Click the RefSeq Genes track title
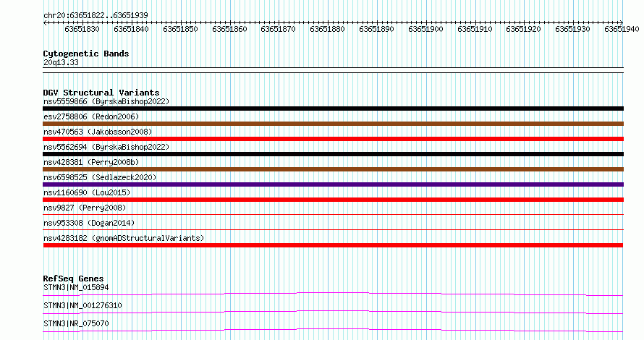This screenshot has height=340, width=644. [x=73, y=279]
